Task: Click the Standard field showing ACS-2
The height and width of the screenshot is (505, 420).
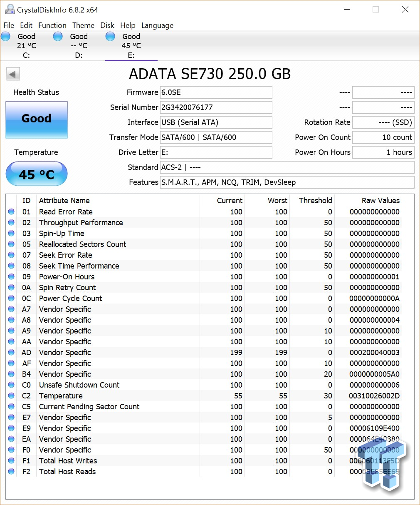Action: click(287, 167)
